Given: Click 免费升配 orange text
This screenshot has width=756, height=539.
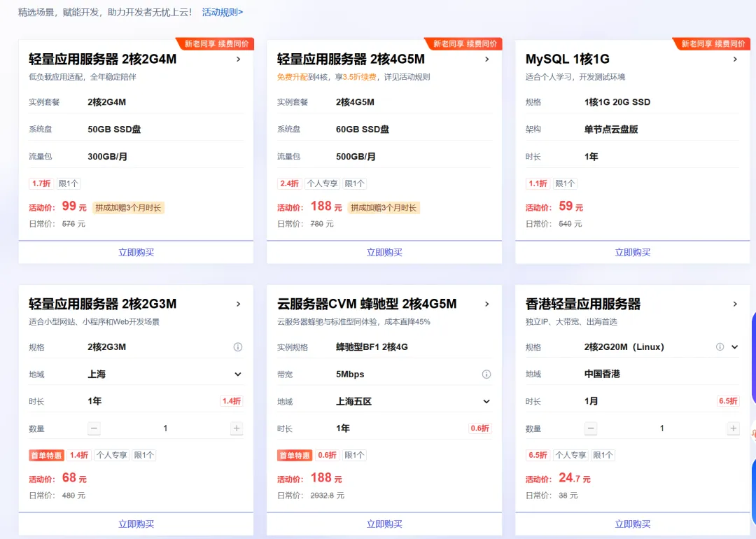Looking at the screenshot, I should tap(292, 77).
